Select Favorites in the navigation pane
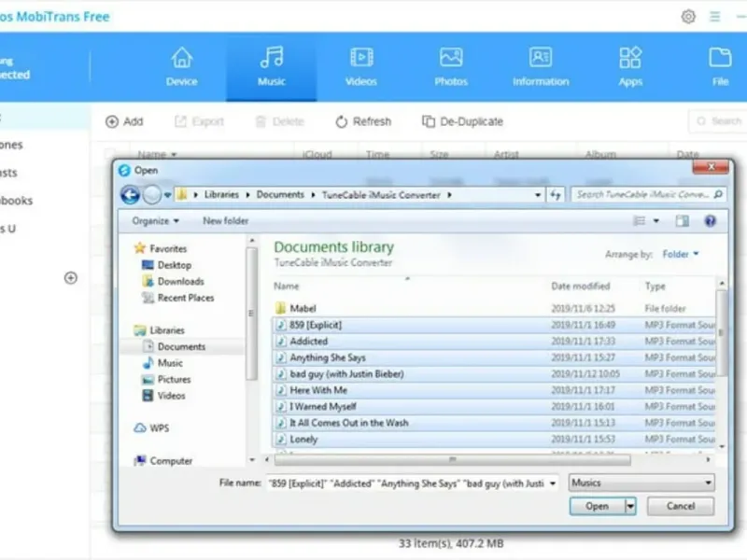The image size is (747, 560). pos(161,248)
